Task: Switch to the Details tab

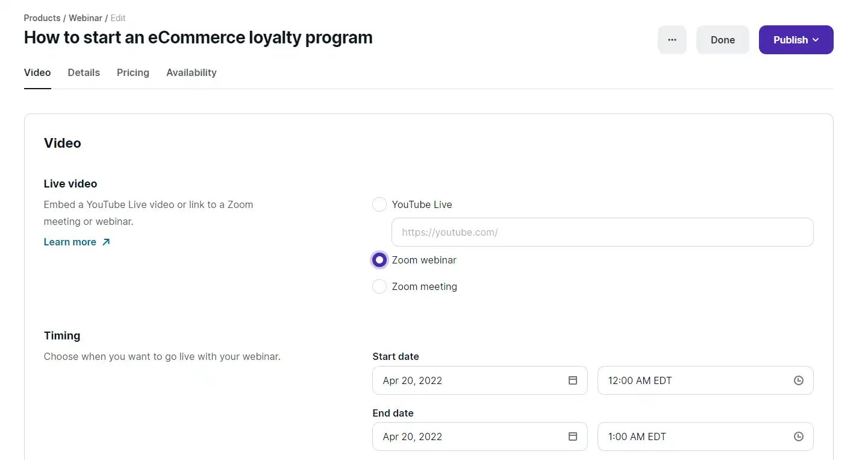Action: pyautogui.click(x=84, y=72)
